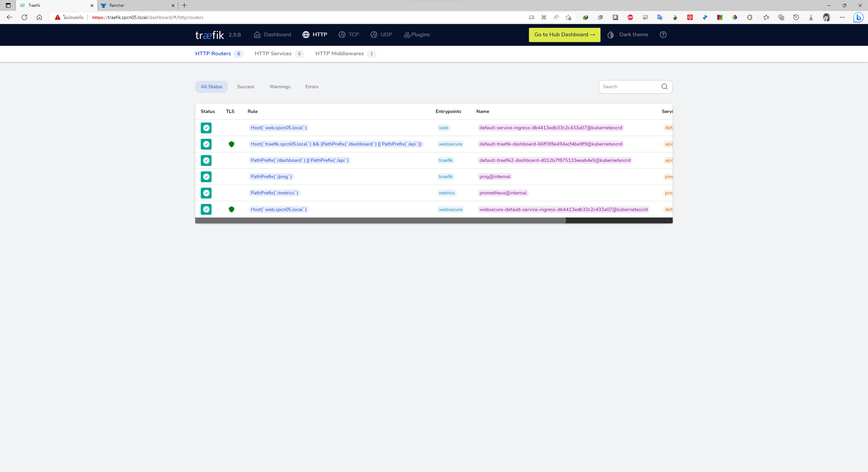The width and height of the screenshot is (868, 472).
Task: Open the TCP section
Action: point(349,35)
